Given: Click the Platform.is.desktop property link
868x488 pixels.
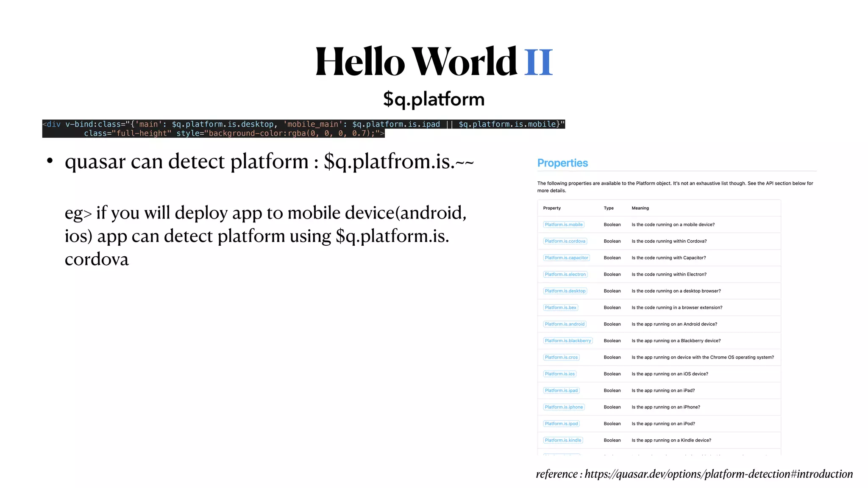Looking at the screenshot, I should (x=565, y=291).
